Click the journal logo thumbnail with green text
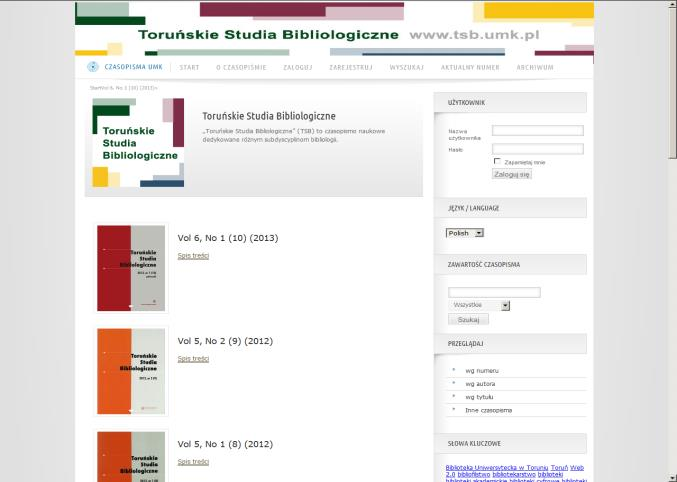 [x=138, y=143]
